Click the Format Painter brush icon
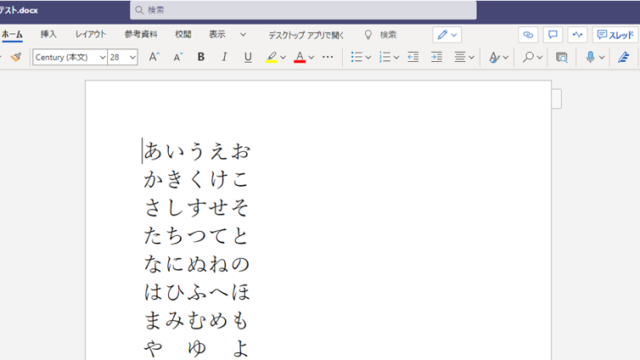This screenshot has width=640, height=360. (16, 57)
